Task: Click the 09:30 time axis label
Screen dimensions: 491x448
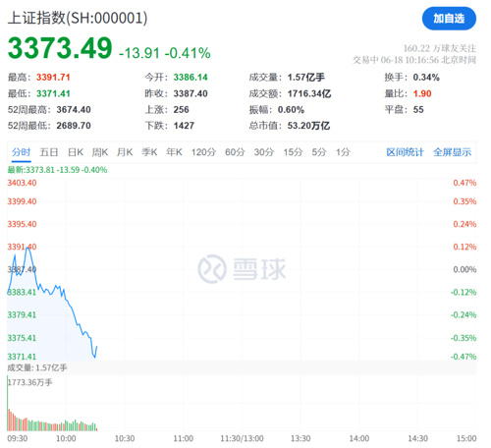Action: point(18,438)
